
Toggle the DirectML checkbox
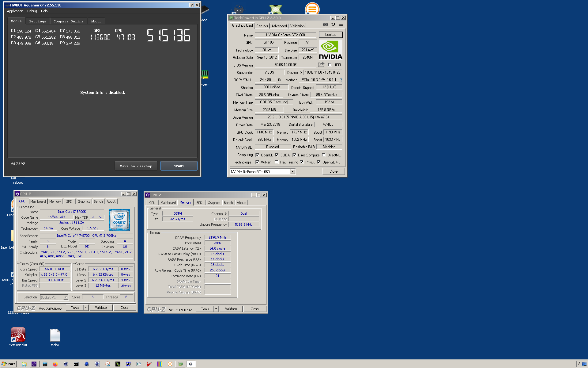[324, 155]
